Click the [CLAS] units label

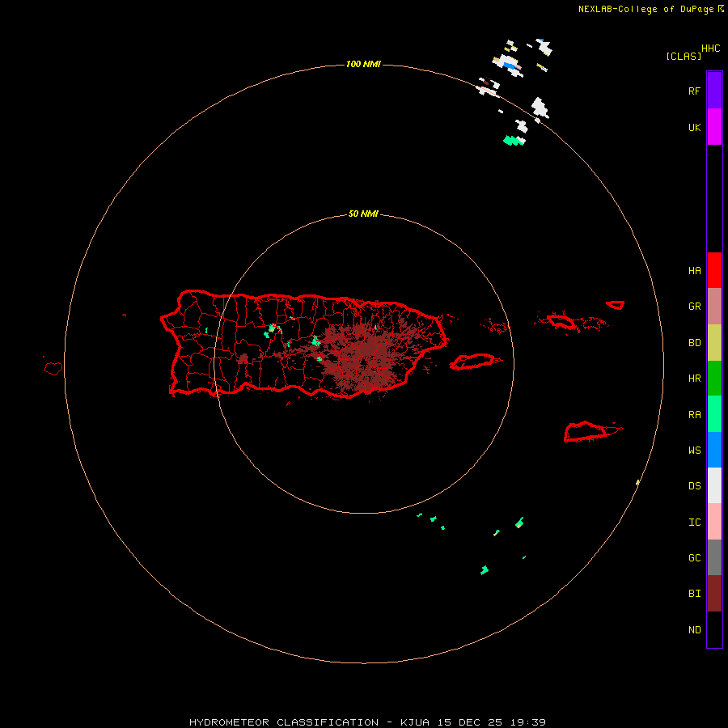coord(684,56)
